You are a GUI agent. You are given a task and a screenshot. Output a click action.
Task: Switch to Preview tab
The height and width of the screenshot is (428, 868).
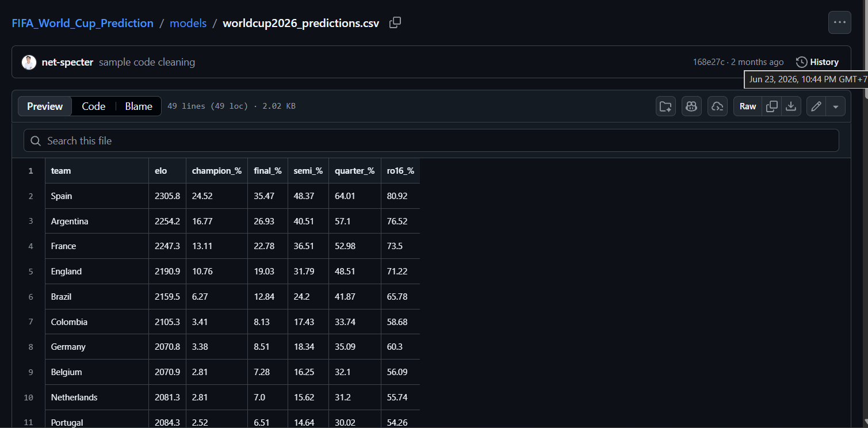point(45,106)
